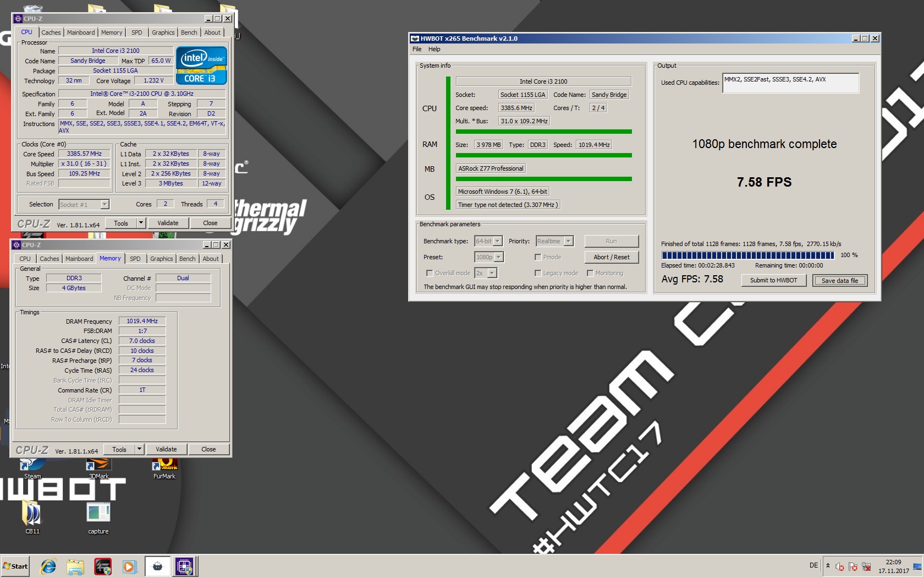This screenshot has height=578, width=924.
Task: Open About tab in bottom CPU-Z
Action: pos(211,259)
